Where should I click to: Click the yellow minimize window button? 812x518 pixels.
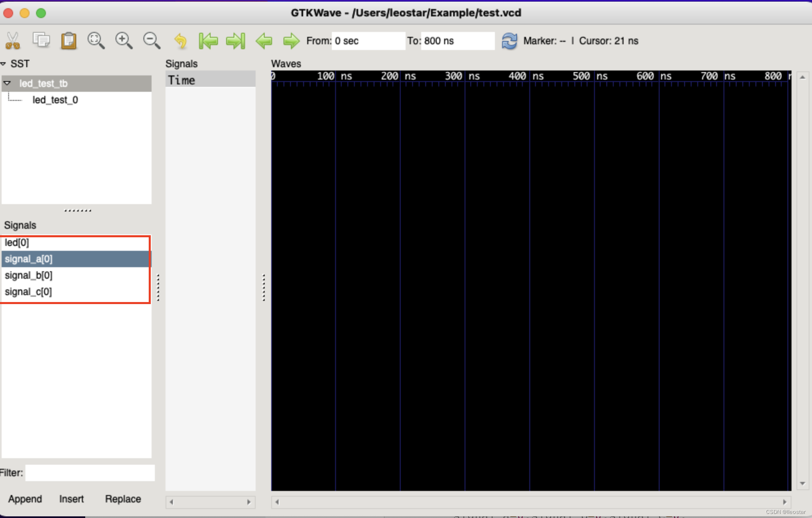[25, 13]
